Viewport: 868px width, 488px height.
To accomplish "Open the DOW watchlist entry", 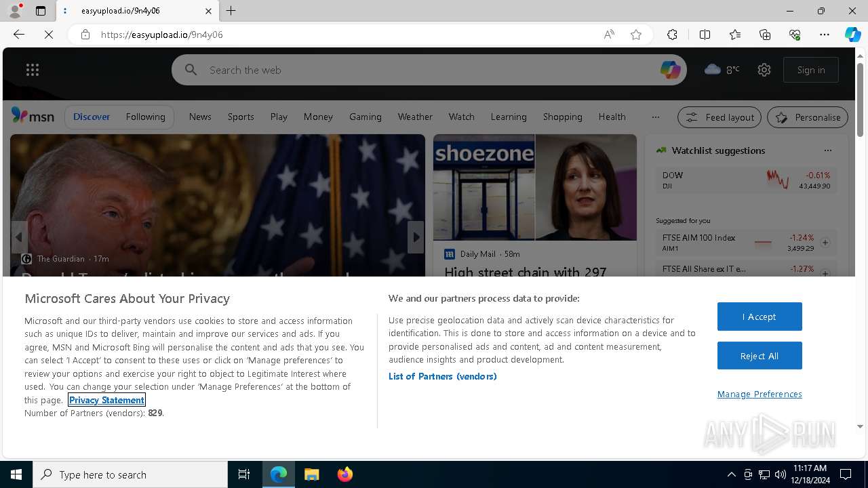I will pos(746,180).
